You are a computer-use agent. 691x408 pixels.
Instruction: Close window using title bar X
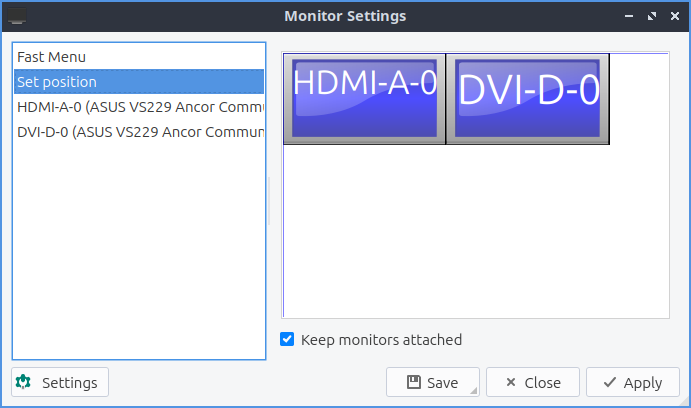[673, 16]
